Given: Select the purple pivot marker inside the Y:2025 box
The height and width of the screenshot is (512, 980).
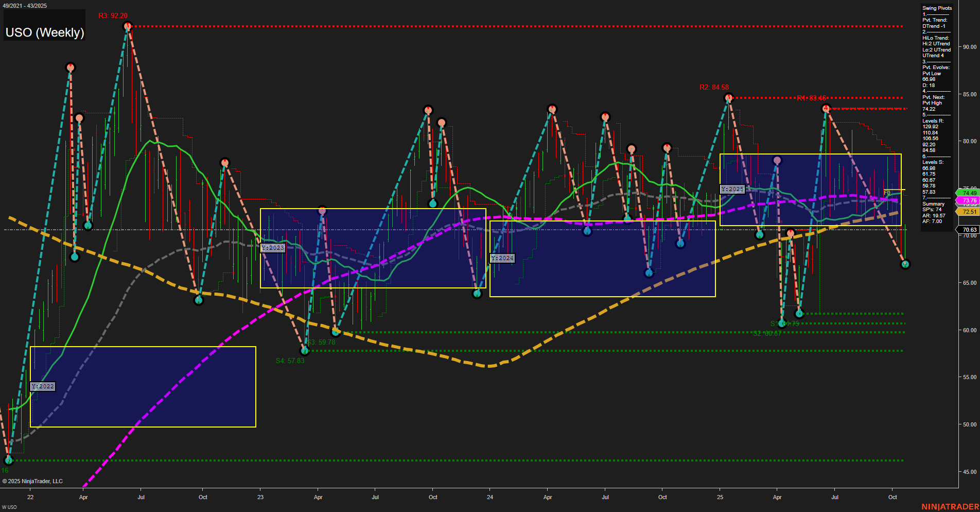Looking at the screenshot, I should click(777, 160).
